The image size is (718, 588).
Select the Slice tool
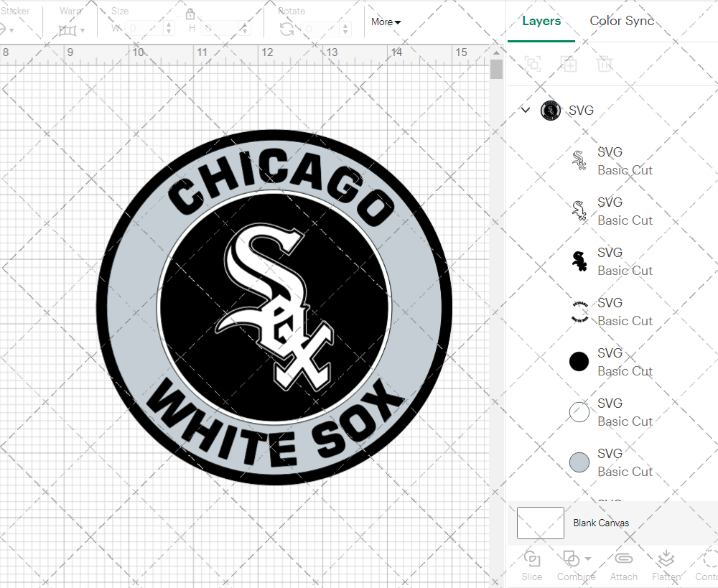[x=531, y=566]
